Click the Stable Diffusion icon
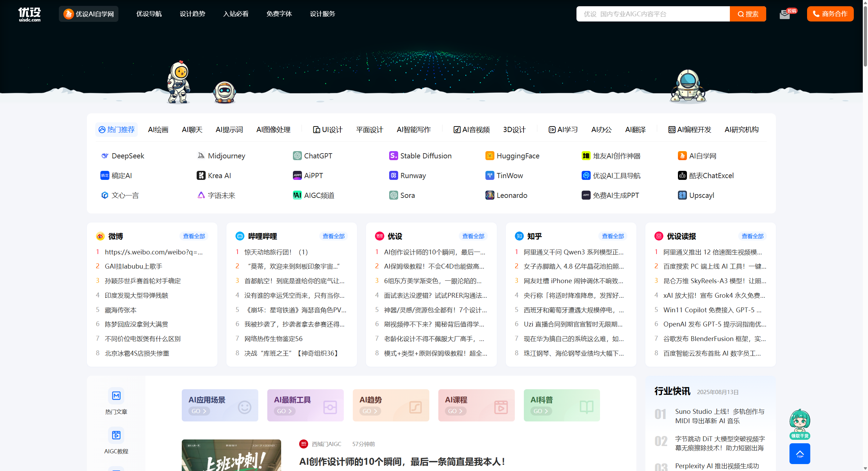 (x=393, y=156)
